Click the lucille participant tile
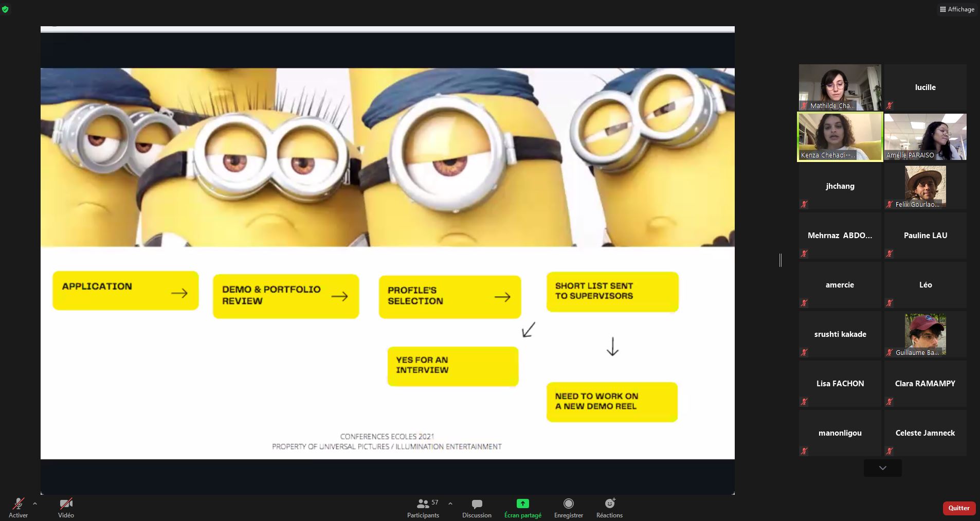The image size is (980, 521). pos(925,87)
